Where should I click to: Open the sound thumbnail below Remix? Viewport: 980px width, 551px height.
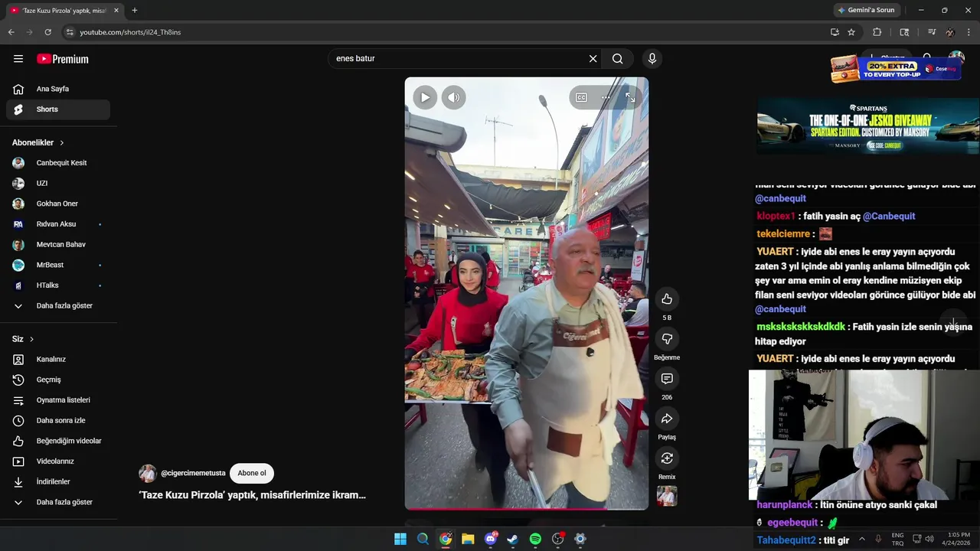(667, 496)
